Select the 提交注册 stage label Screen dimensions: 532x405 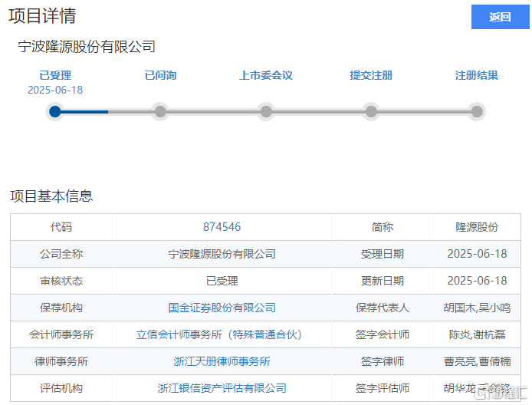tap(371, 75)
